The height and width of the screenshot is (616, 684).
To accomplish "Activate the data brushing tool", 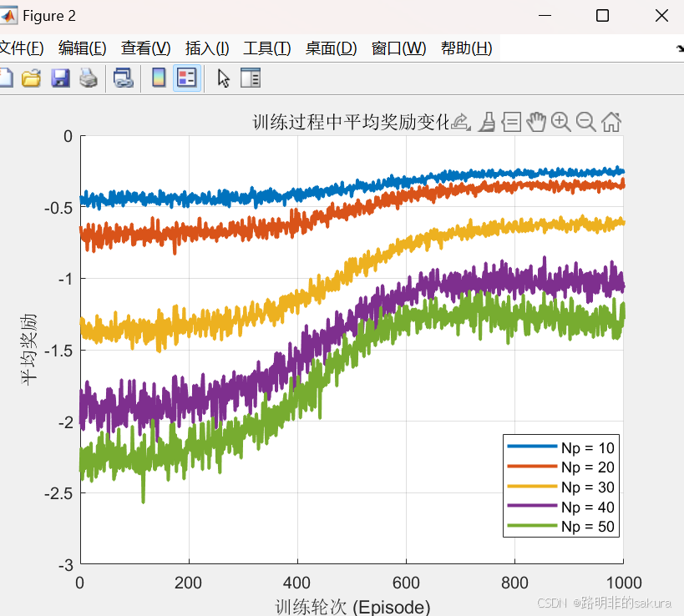I will click(487, 122).
